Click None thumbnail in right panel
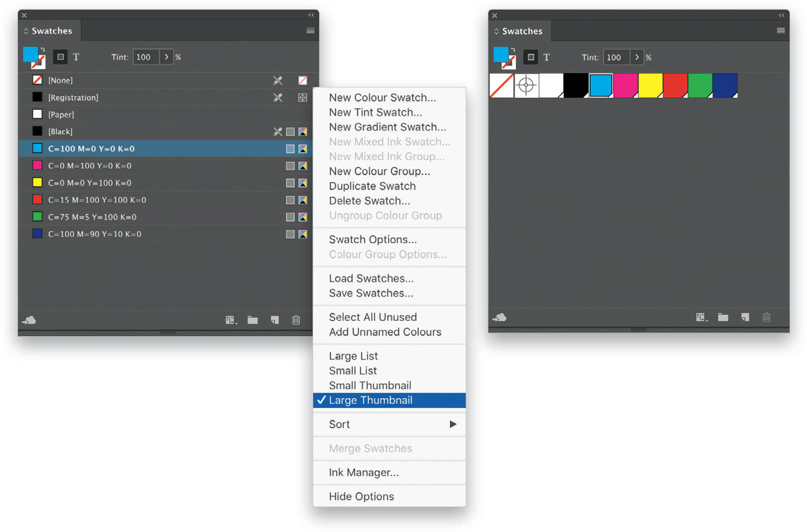This screenshot has width=807, height=532. click(501, 85)
